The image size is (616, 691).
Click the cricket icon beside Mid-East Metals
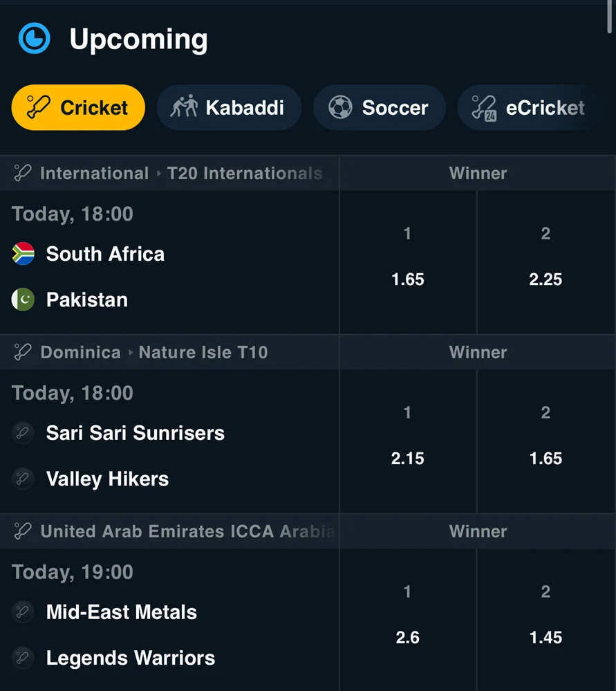coord(23,611)
